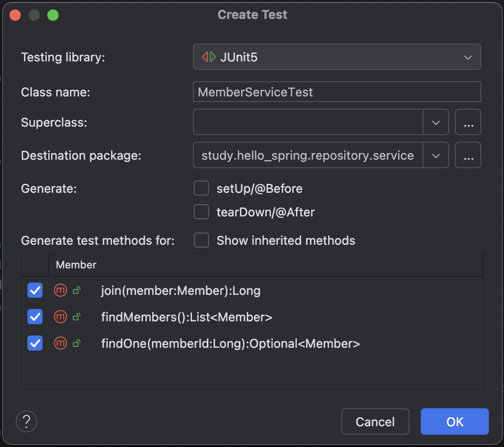Browse Destination package with ellipsis button
504x447 pixels.
click(x=468, y=155)
